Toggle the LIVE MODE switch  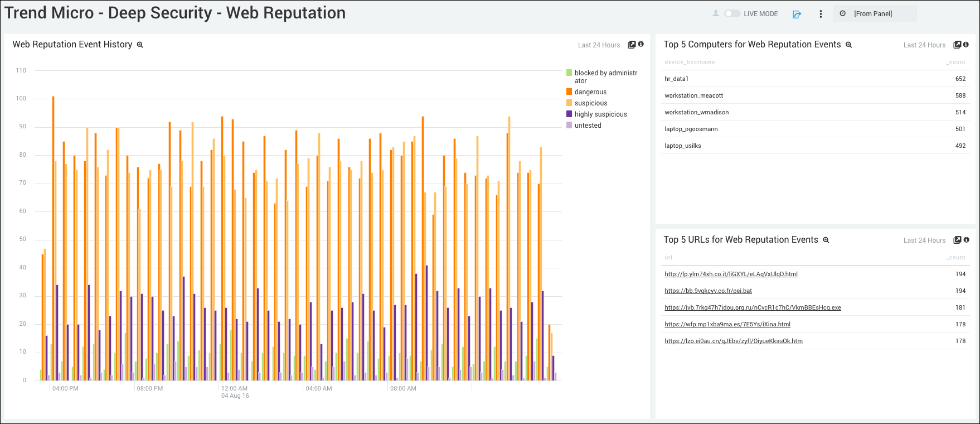click(732, 13)
